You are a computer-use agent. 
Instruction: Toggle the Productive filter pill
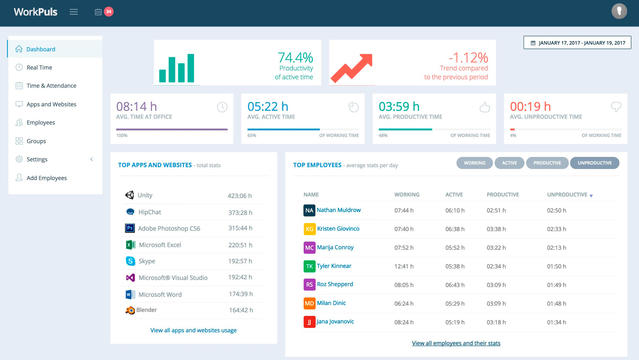(547, 163)
